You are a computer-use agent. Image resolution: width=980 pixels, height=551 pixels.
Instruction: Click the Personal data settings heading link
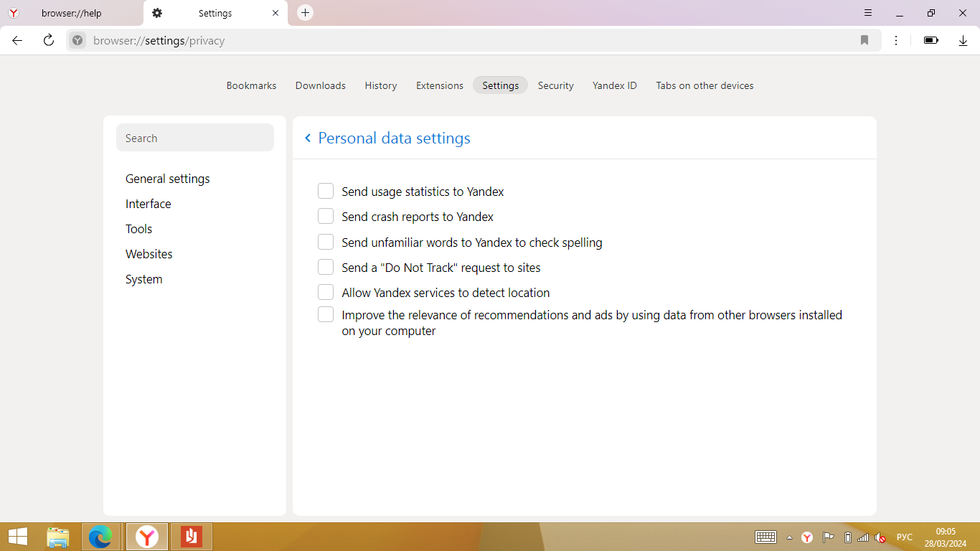point(395,138)
